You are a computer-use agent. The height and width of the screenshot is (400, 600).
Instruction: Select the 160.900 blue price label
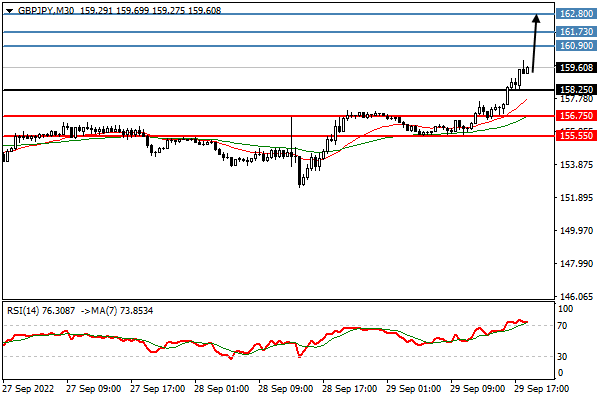pyautogui.click(x=576, y=46)
